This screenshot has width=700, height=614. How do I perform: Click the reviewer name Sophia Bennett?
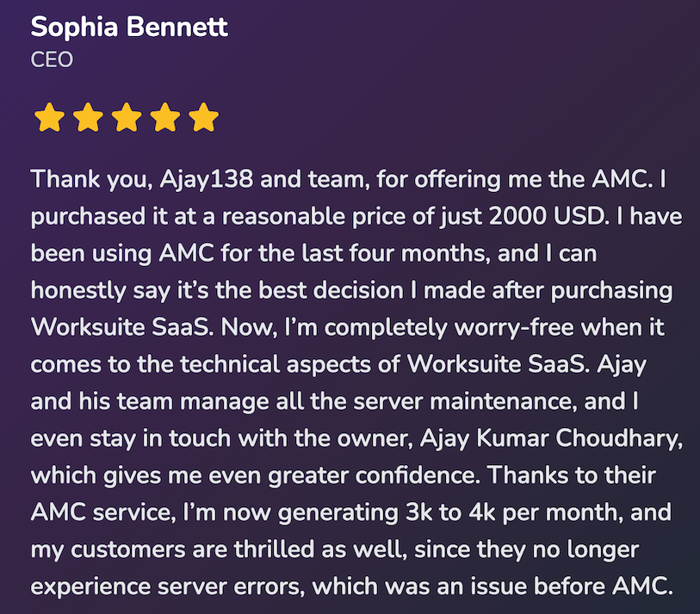129,27
